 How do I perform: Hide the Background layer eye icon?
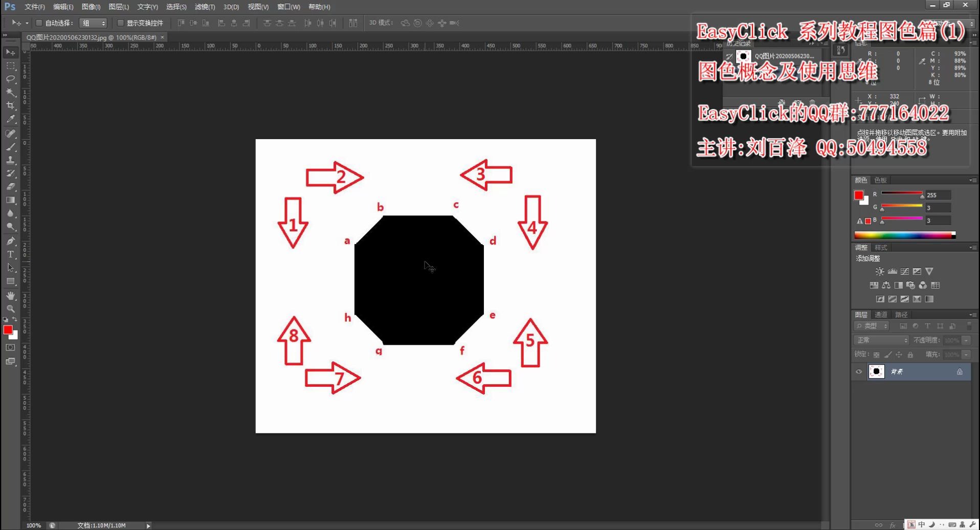point(858,372)
